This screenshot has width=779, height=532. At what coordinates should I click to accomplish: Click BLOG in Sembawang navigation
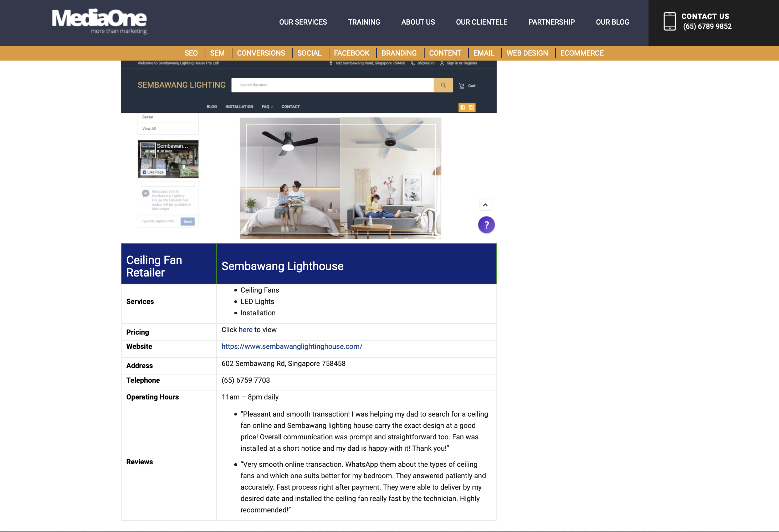click(x=212, y=107)
